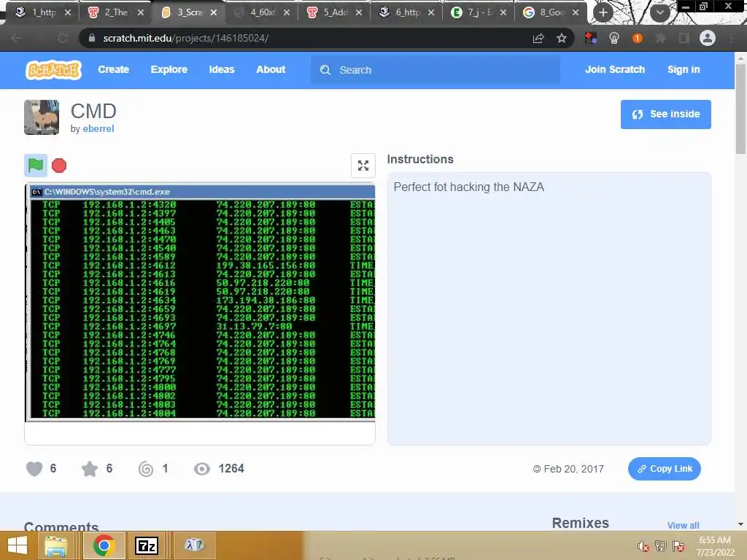The height and width of the screenshot is (560, 747).
Task: Switch to tab 8_Goo Google tab
Action: pyautogui.click(x=551, y=12)
